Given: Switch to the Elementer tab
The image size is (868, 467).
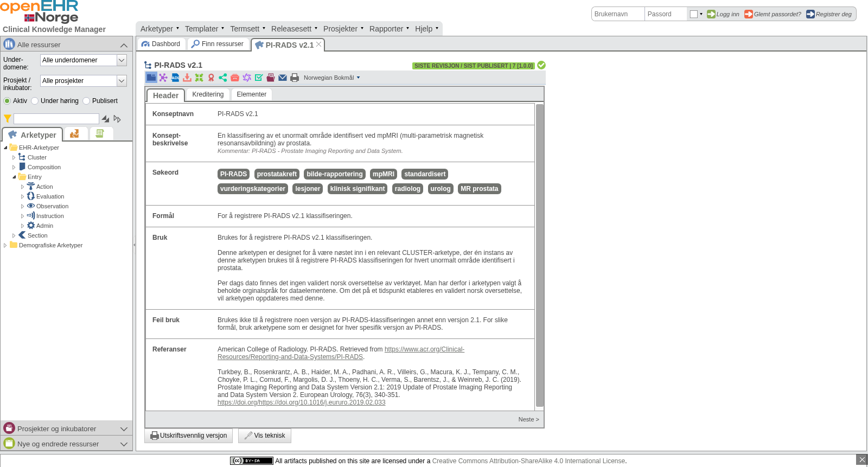Looking at the screenshot, I should point(252,94).
